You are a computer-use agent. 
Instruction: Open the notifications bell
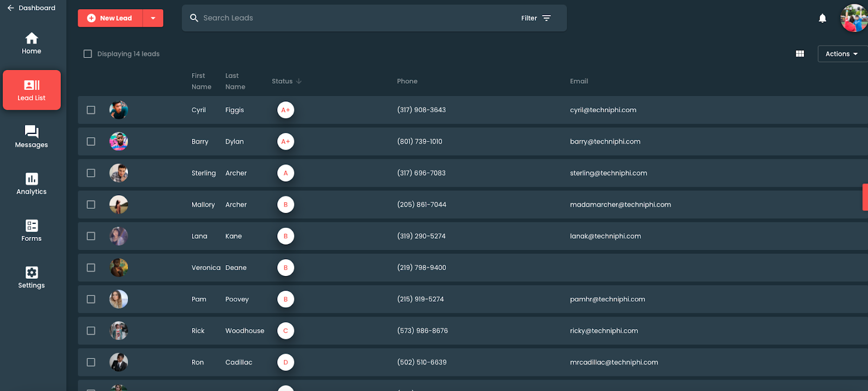822,18
